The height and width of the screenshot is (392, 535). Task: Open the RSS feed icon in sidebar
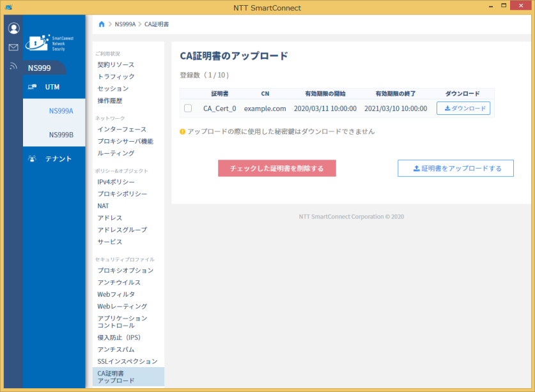[x=13, y=66]
